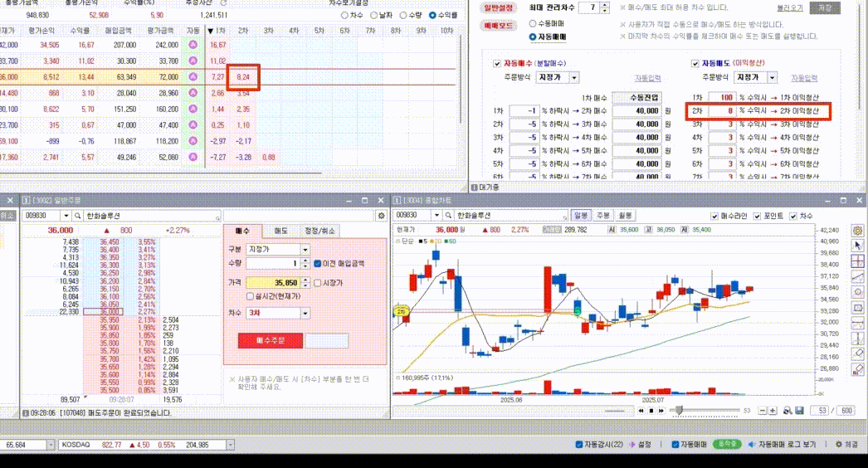Toggle the 자동매수 checkbox

[x=497, y=63]
